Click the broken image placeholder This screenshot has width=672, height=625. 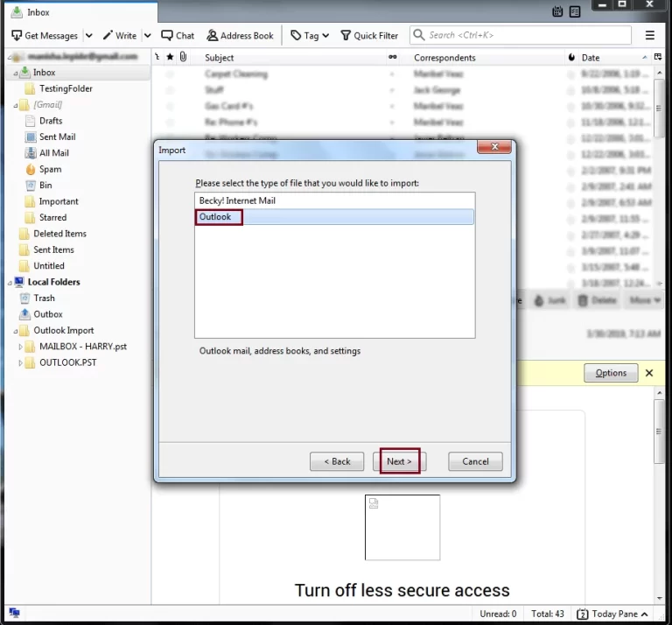click(402, 527)
